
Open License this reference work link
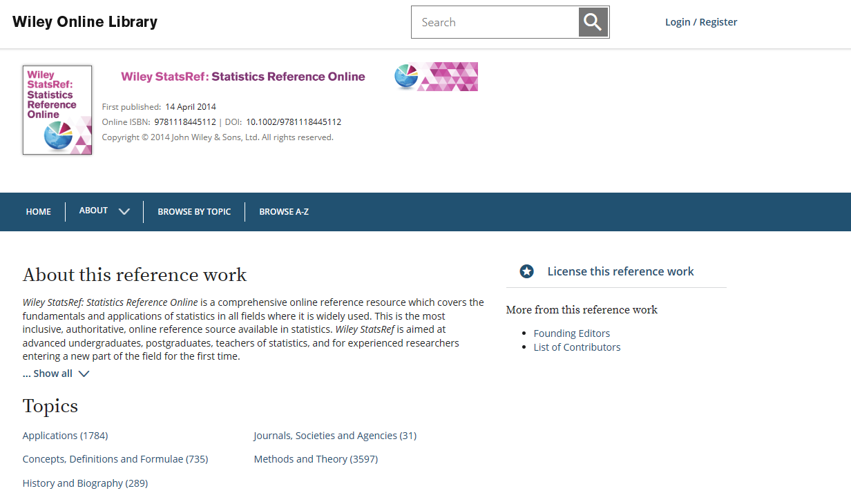(620, 271)
